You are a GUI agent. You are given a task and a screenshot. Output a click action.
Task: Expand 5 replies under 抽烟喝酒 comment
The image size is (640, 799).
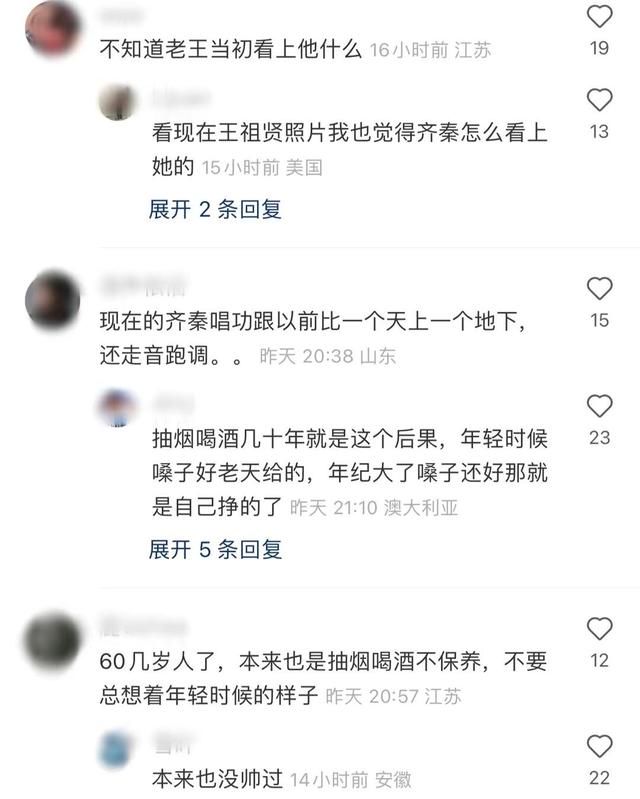click(215, 549)
